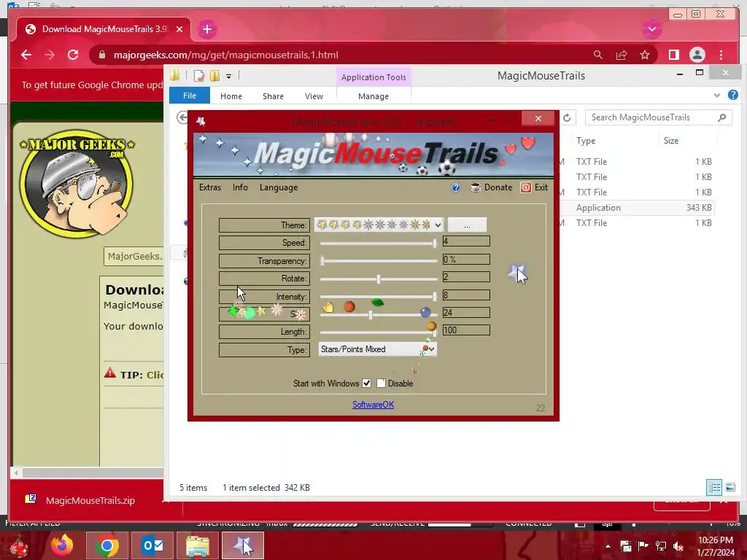Click the Donate coffee cup button
The width and height of the screenshot is (747, 560).
coord(491,187)
